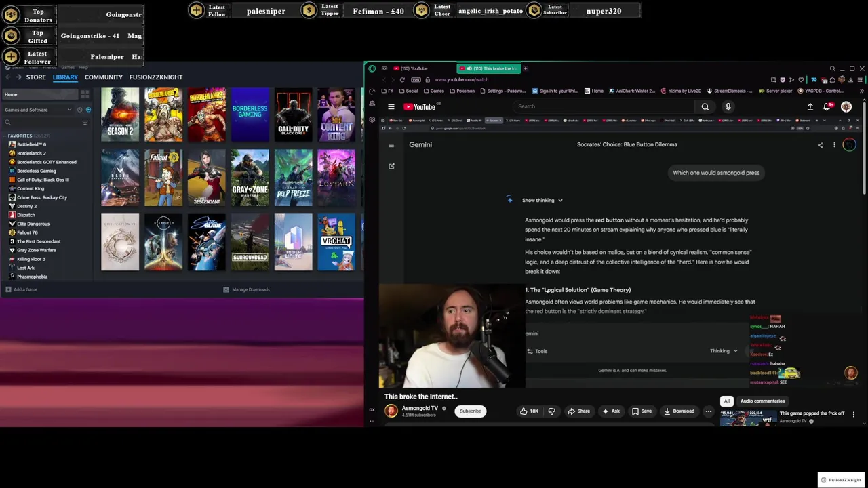This screenshot has height=488, width=868.
Task: Open the browser tab search magnifier icon
Action: (x=832, y=68)
